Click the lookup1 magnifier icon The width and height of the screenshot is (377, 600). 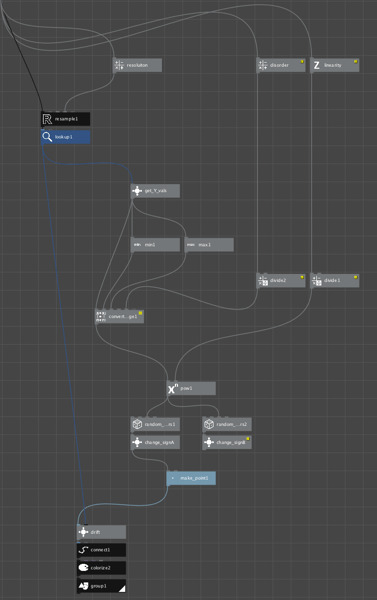47,137
